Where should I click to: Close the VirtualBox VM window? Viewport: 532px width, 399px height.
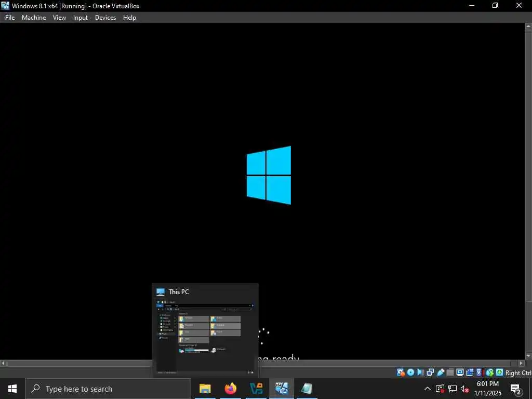519,6
